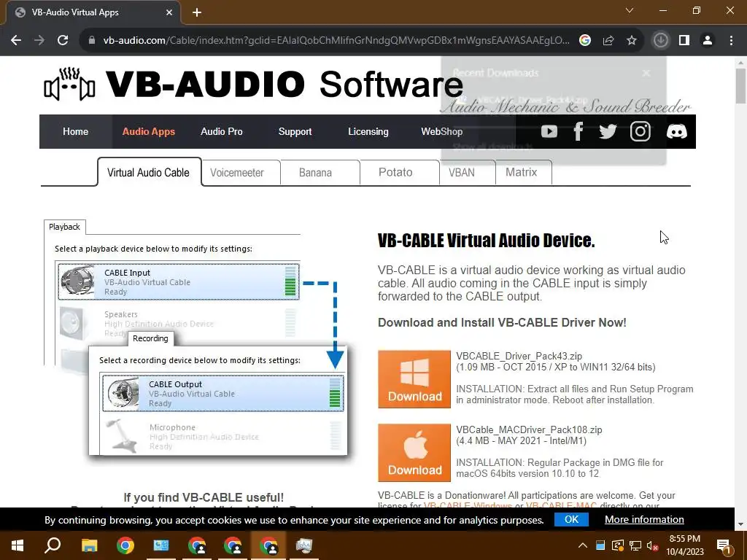Open VB-Audio Facebook page icon

pos(578,131)
